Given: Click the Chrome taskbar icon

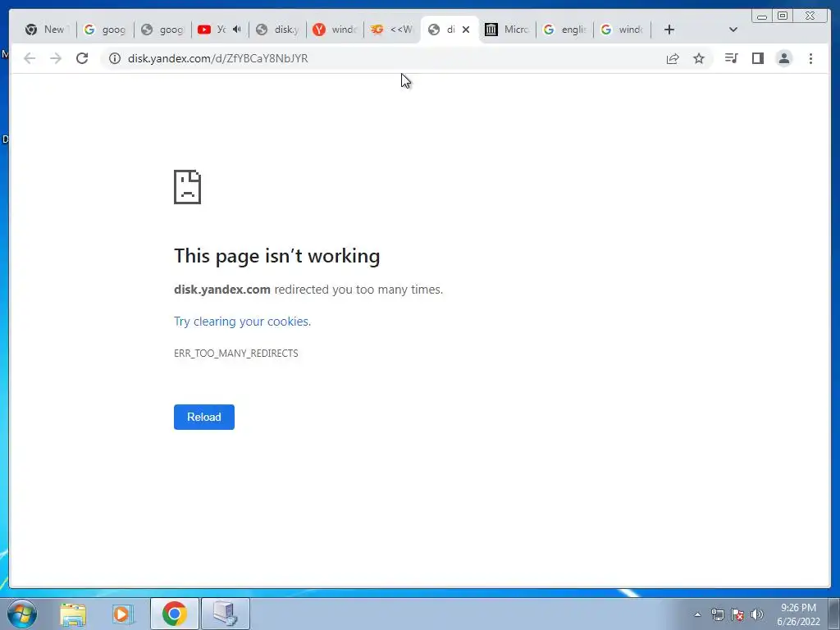Looking at the screenshot, I should (x=175, y=614).
